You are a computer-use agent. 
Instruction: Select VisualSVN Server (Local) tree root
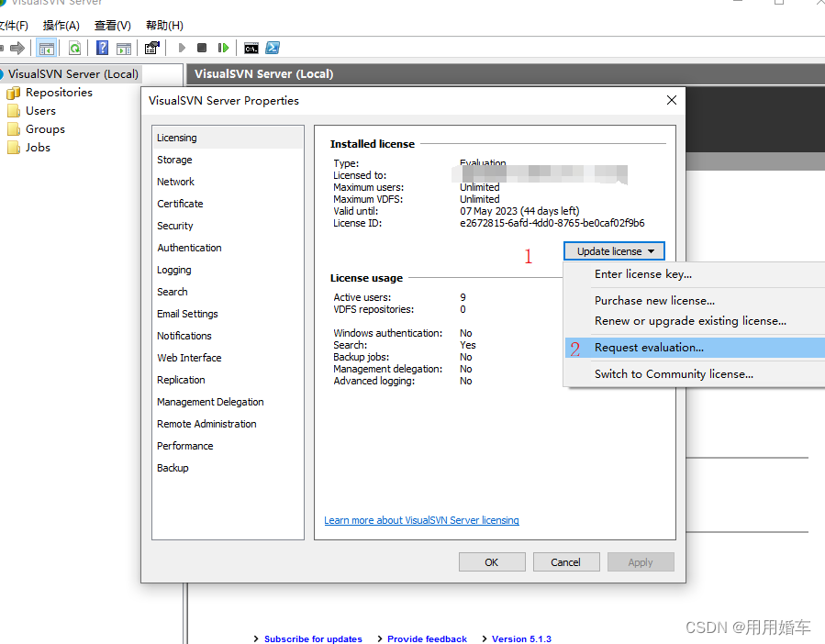click(73, 74)
